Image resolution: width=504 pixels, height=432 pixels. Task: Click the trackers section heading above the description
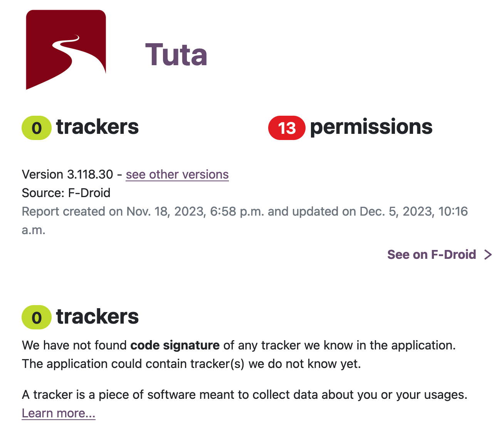tap(97, 317)
